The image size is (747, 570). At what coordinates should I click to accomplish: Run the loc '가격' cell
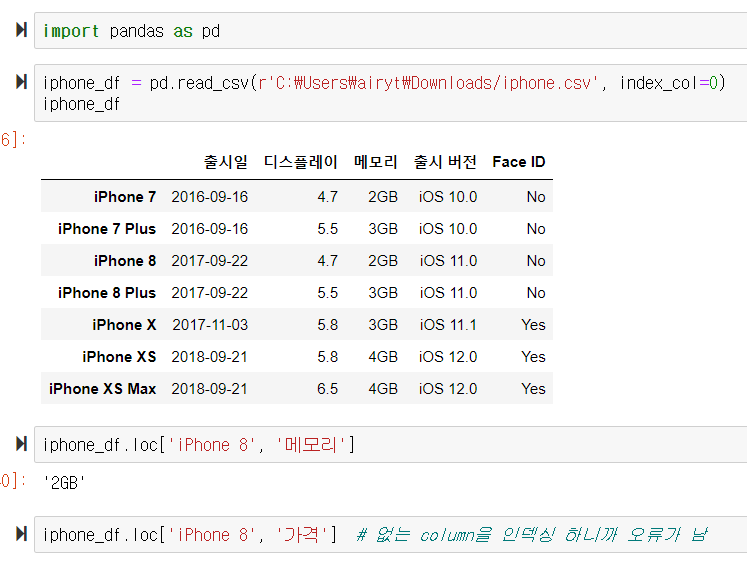click(x=21, y=533)
